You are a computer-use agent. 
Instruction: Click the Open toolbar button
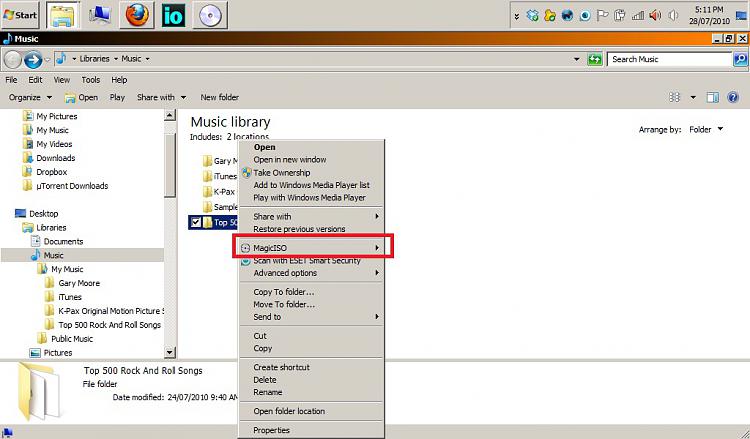tap(81, 98)
